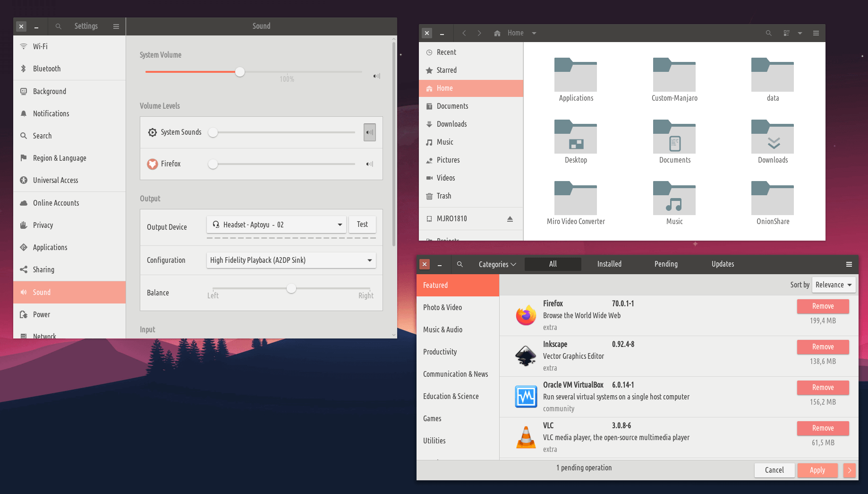Go back in file manager
This screenshot has width=868, height=494.
464,33
